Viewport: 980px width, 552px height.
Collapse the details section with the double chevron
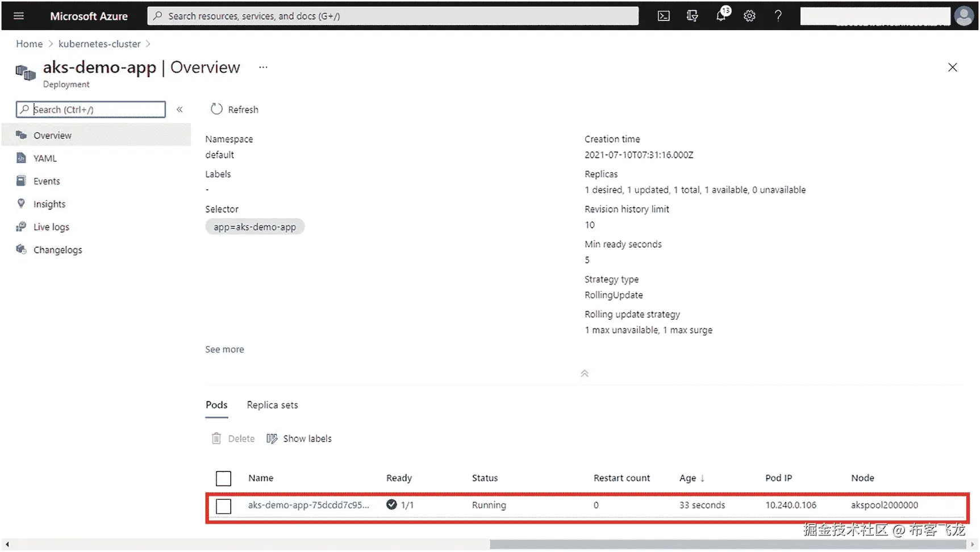585,373
